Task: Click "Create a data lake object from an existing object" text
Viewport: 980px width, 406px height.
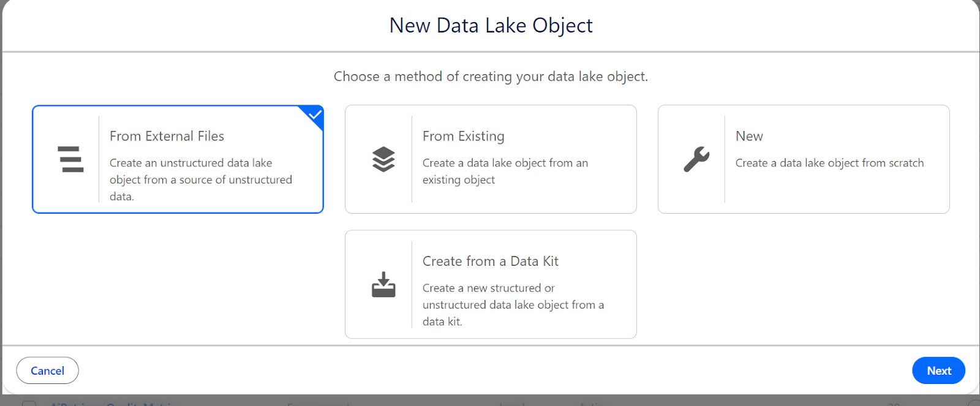Action: tap(505, 171)
